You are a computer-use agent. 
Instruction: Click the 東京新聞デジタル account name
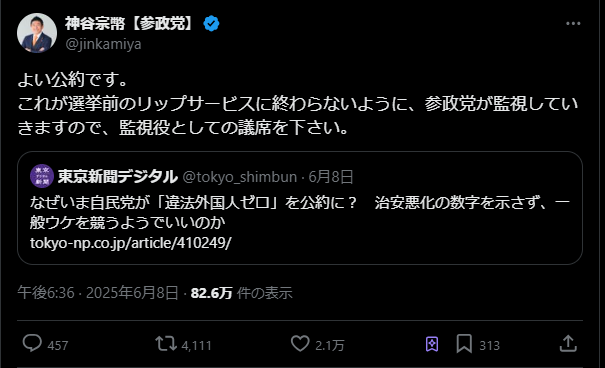(x=117, y=177)
